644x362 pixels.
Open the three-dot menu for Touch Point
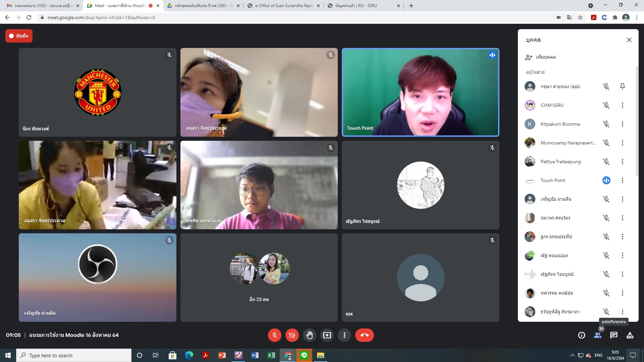(622, 180)
